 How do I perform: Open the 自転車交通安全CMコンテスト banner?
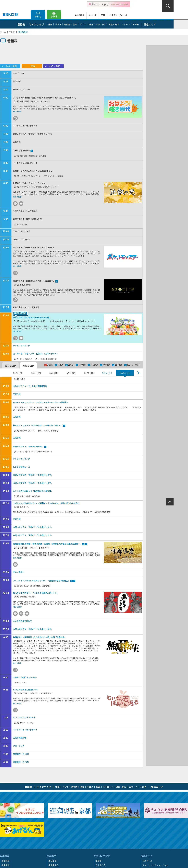click(x=118, y=811)
